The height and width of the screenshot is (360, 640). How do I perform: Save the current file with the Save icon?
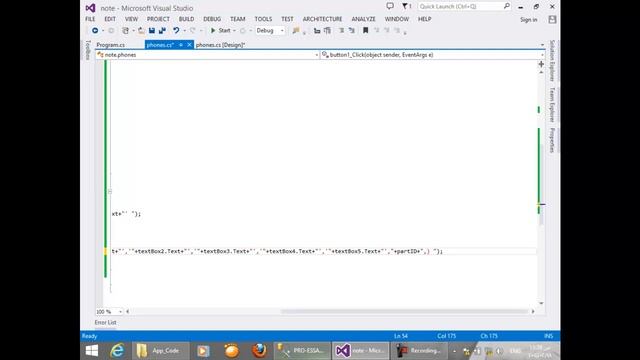[151, 31]
